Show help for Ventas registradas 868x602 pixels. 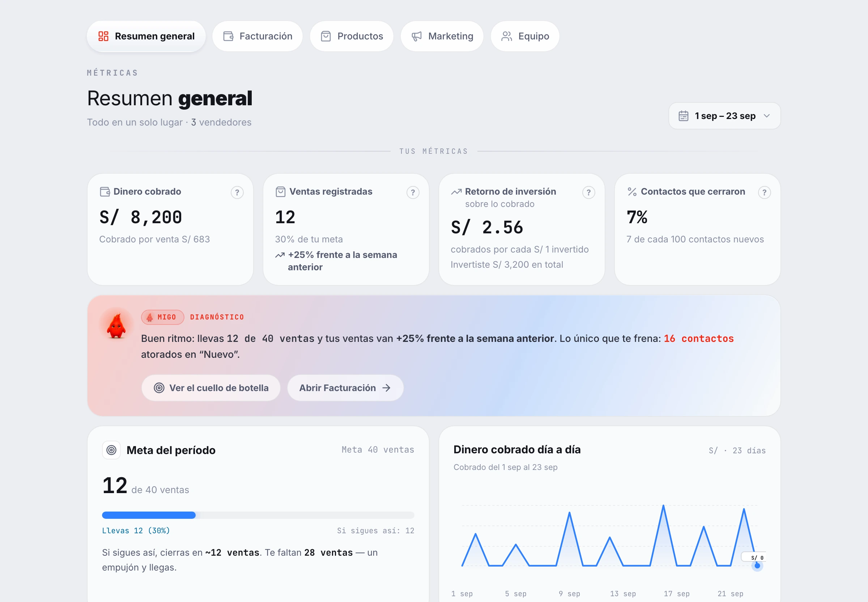(413, 193)
